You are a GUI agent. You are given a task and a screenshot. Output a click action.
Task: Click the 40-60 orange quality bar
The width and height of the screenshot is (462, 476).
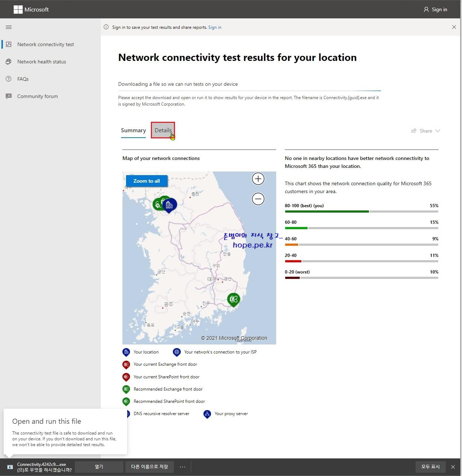[291, 245]
